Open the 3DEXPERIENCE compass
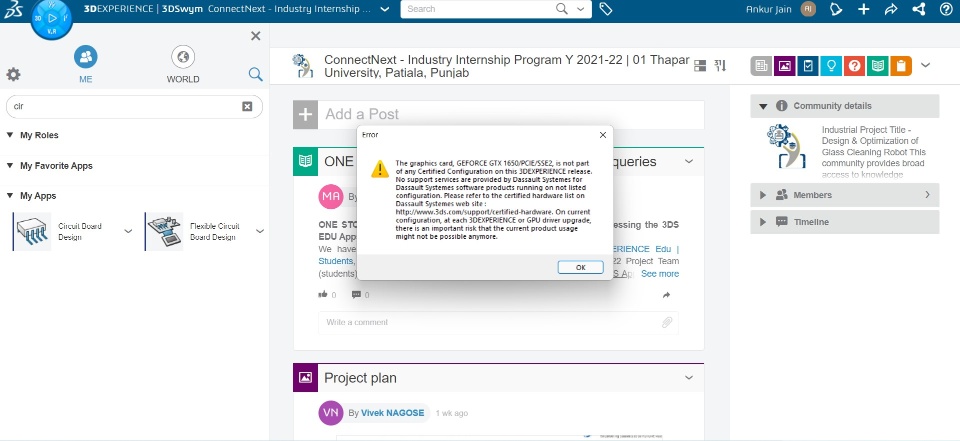The image size is (960, 441). click(52, 18)
